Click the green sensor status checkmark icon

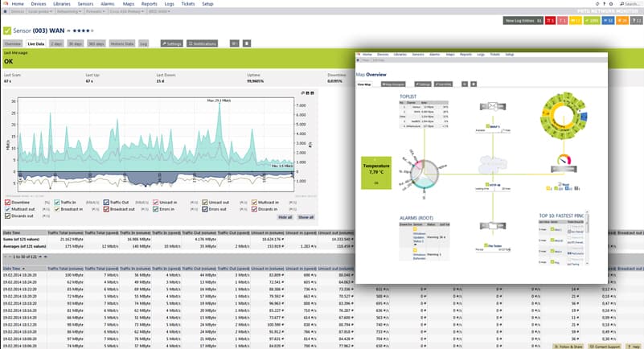[x=7, y=31]
